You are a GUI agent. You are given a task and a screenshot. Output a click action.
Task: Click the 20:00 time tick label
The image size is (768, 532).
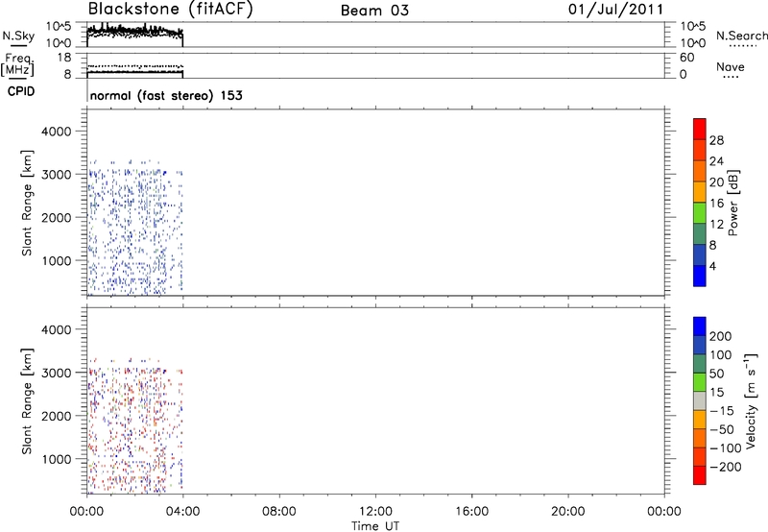tap(567, 512)
